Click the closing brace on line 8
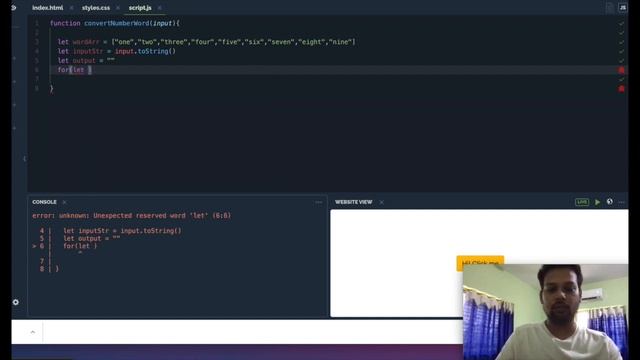Image resolution: width=640 pixels, height=360 pixels. coord(51,89)
